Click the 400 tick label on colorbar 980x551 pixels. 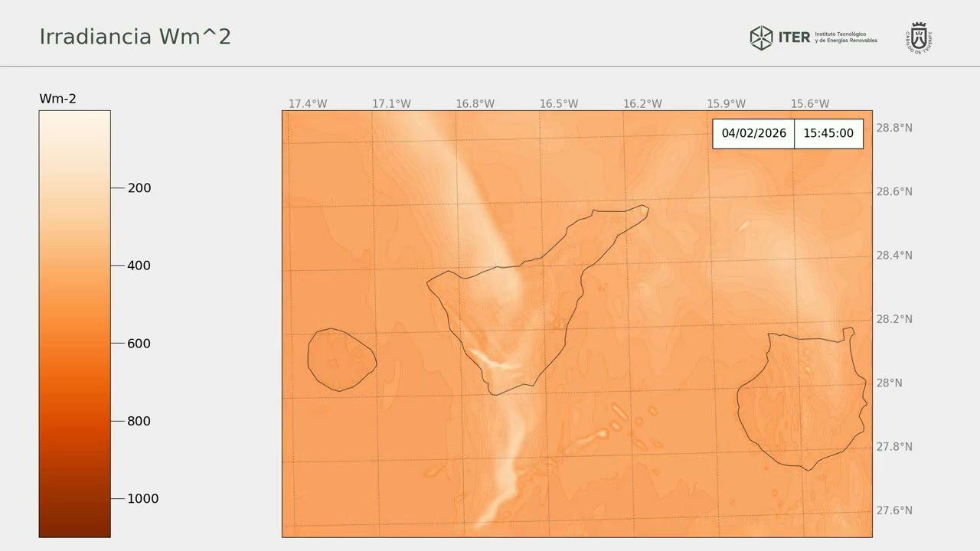coord(139,266)
